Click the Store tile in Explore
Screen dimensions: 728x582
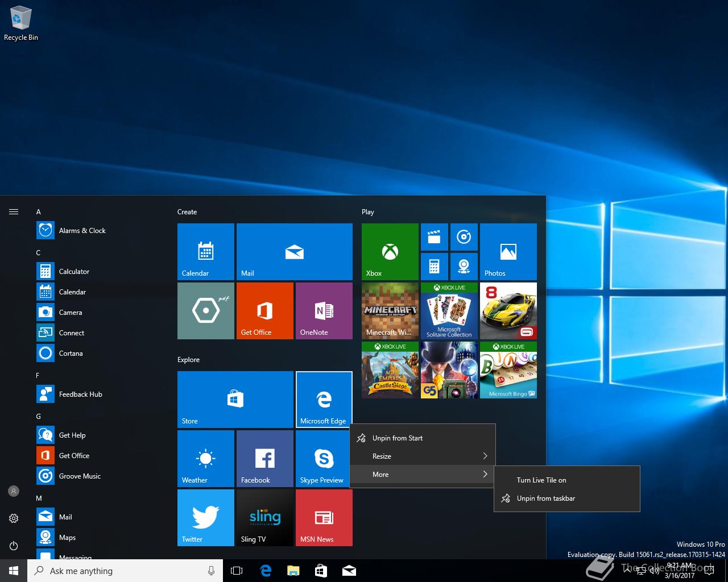[235, 399]
